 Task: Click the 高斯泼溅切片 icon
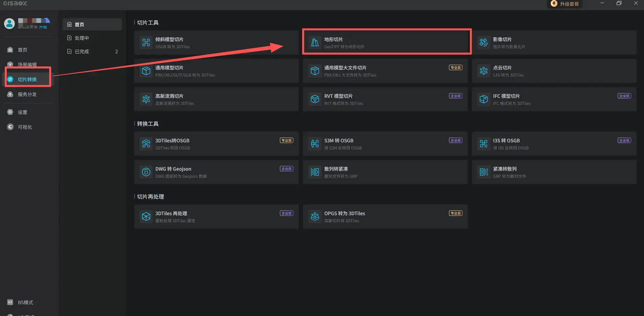click(146, 99)
